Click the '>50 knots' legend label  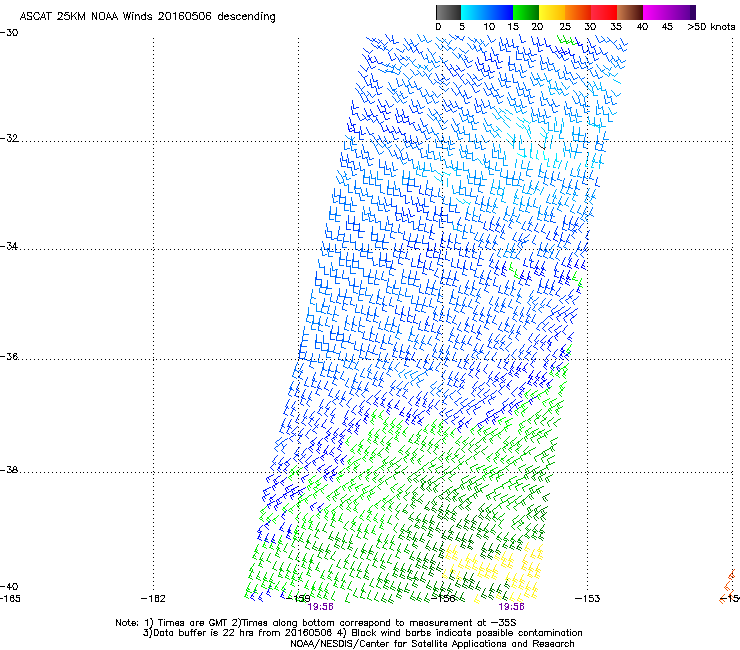pos(711,27)
